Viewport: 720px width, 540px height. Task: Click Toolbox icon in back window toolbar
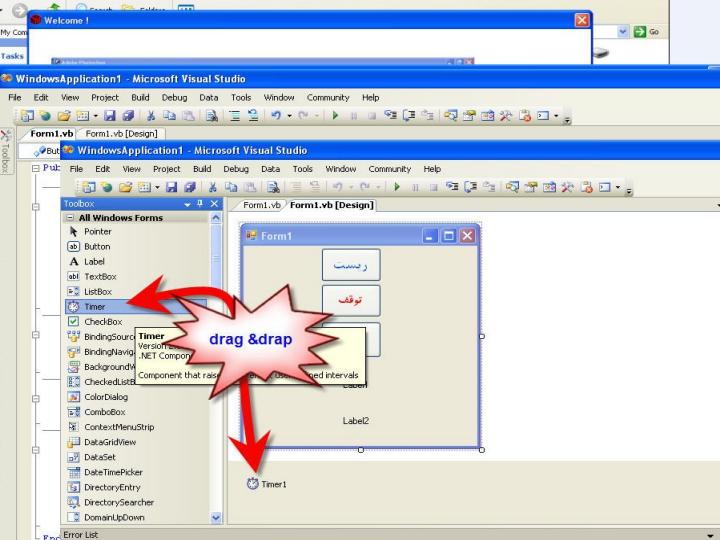(506, 115)
